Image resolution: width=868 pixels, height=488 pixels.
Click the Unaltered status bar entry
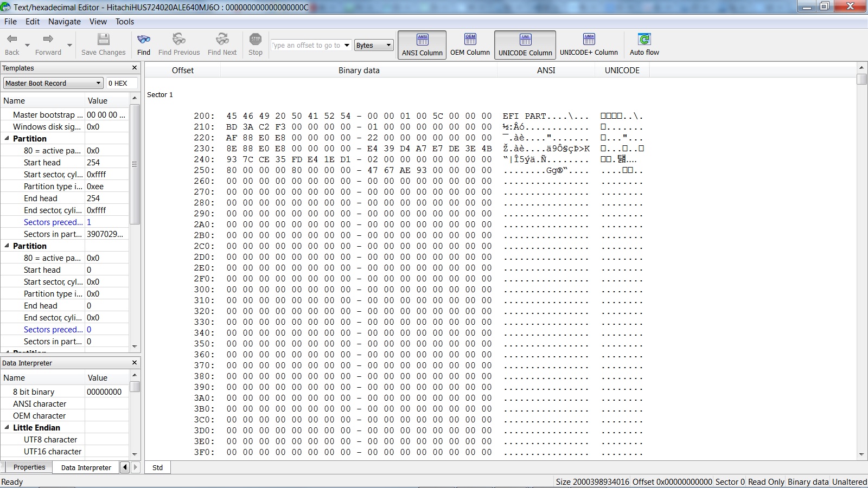coord(849,481)
